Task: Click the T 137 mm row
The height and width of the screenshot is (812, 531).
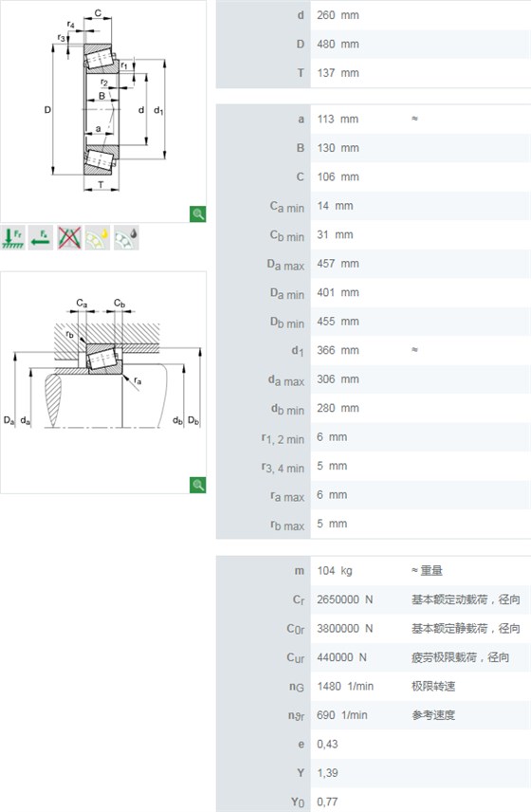Action: (374, 73)
